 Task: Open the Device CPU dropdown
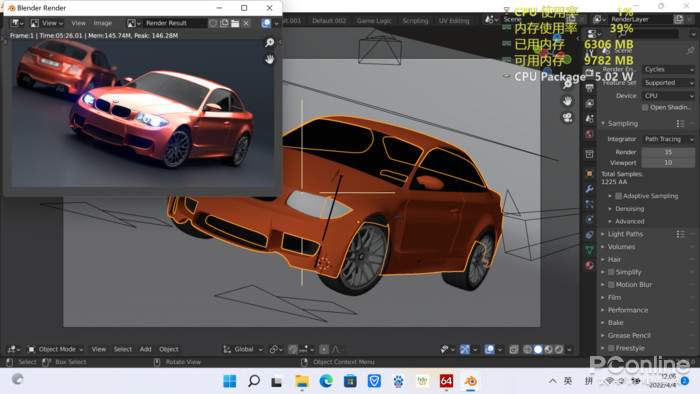(668, 96)
